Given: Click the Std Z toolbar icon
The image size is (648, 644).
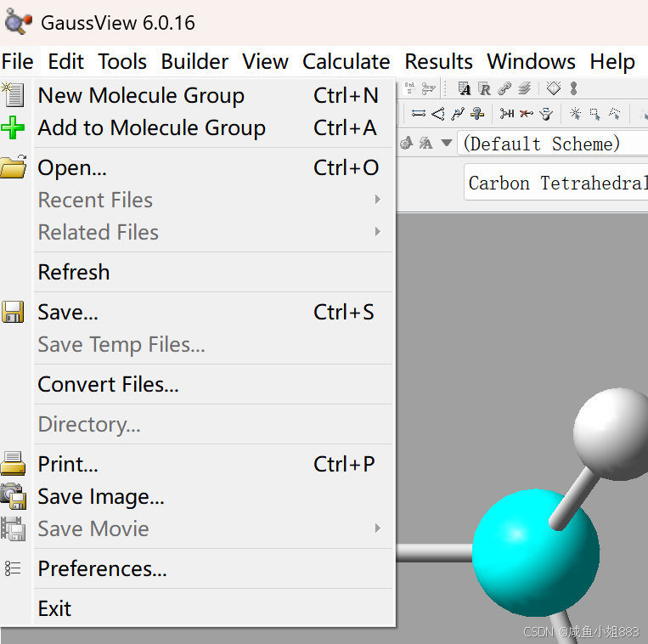Looking at the screenshot, I should pyautogui.click(x=409, y=88).
